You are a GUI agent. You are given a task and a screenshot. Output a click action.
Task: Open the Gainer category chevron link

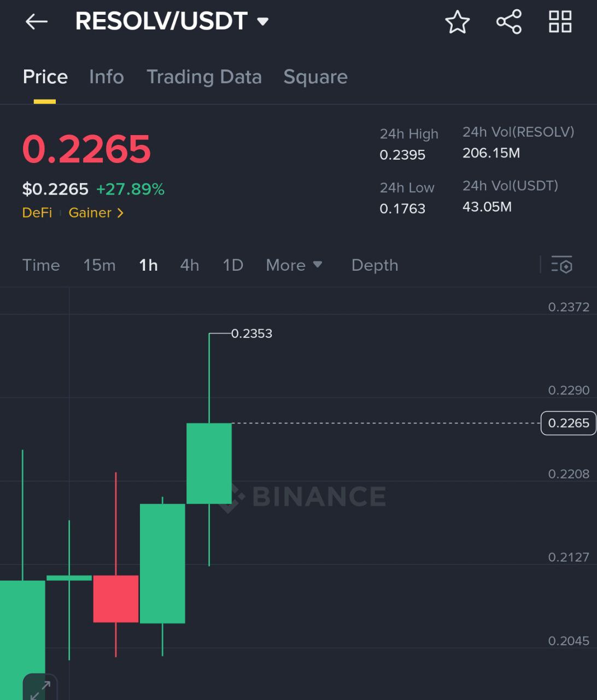tap(96, 213)
